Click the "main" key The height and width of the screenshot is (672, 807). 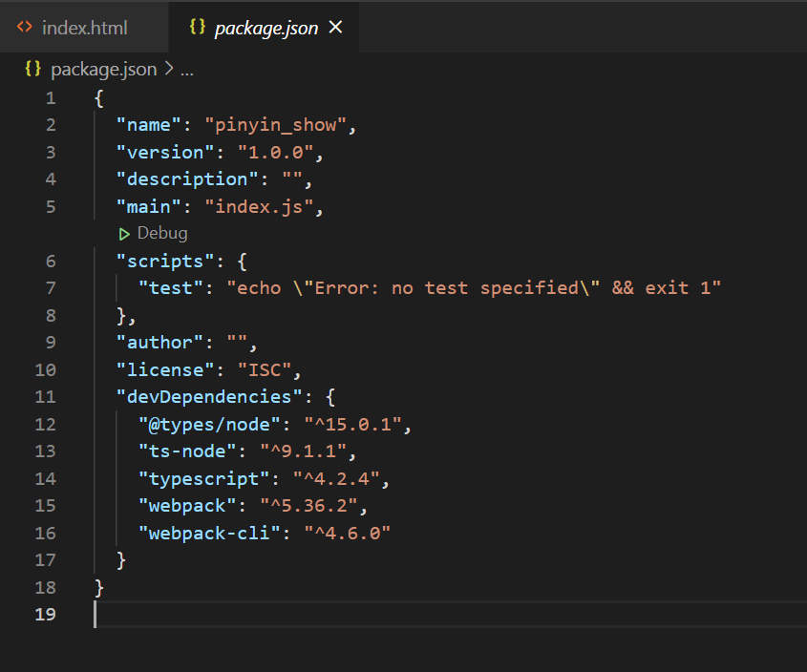pos(149,207)
